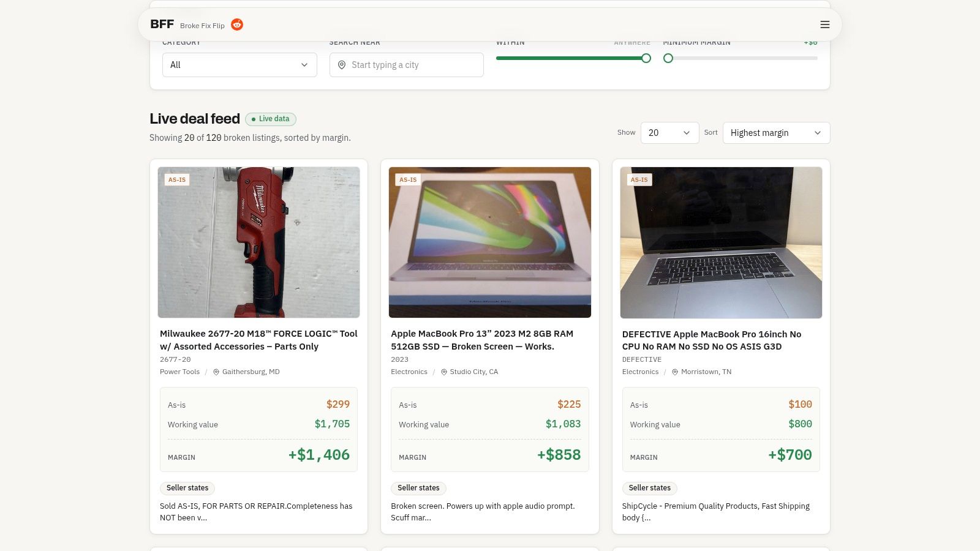Click 'Showing 20 of 120 broken listings' text
980x551 pixels.
[x=250, y=138]
